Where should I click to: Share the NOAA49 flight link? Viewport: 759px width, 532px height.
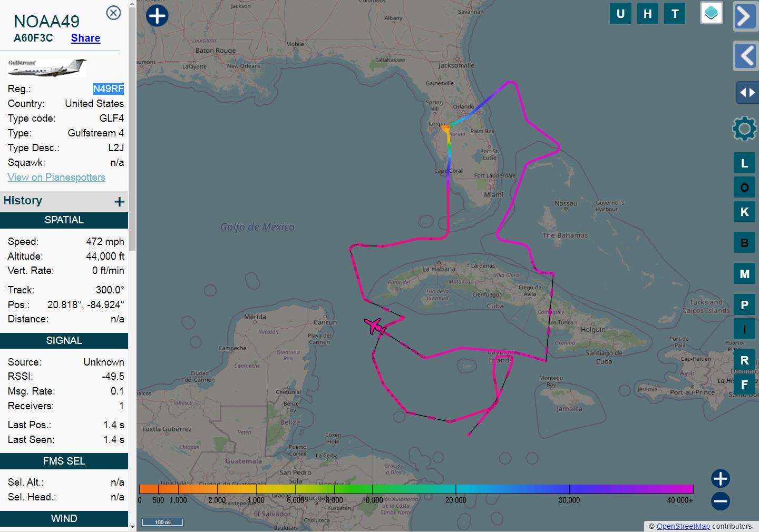point(85,38)
